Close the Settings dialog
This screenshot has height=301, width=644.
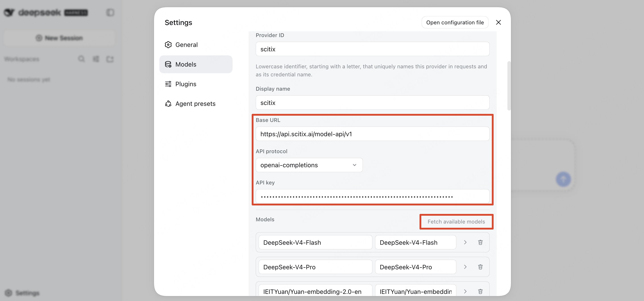(x=498, y=22)
